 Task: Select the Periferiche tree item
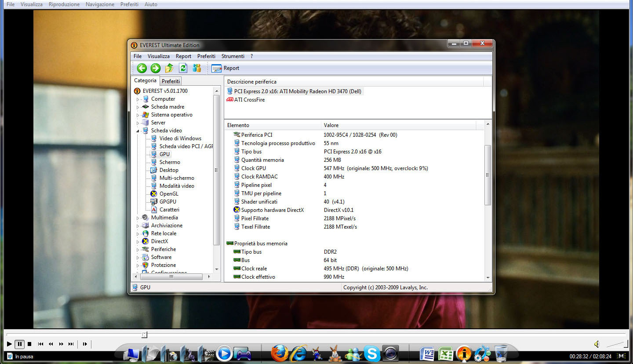(x=164, y=249)
